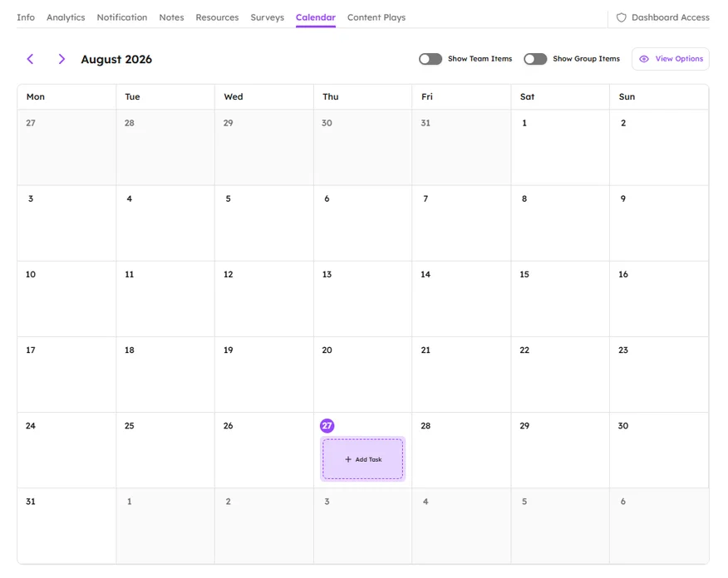Switch to the Resources tab
This screenshot has height=578, width=728.
click(x=217, y=17)
